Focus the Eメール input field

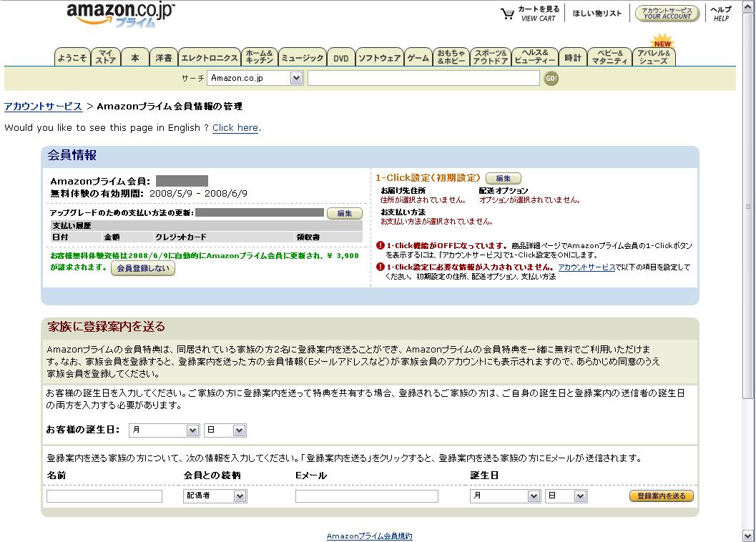(367, 496)
